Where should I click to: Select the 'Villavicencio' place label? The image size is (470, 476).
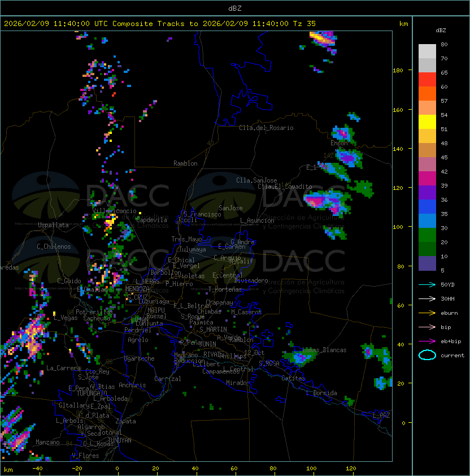click(x=114, y=211)
